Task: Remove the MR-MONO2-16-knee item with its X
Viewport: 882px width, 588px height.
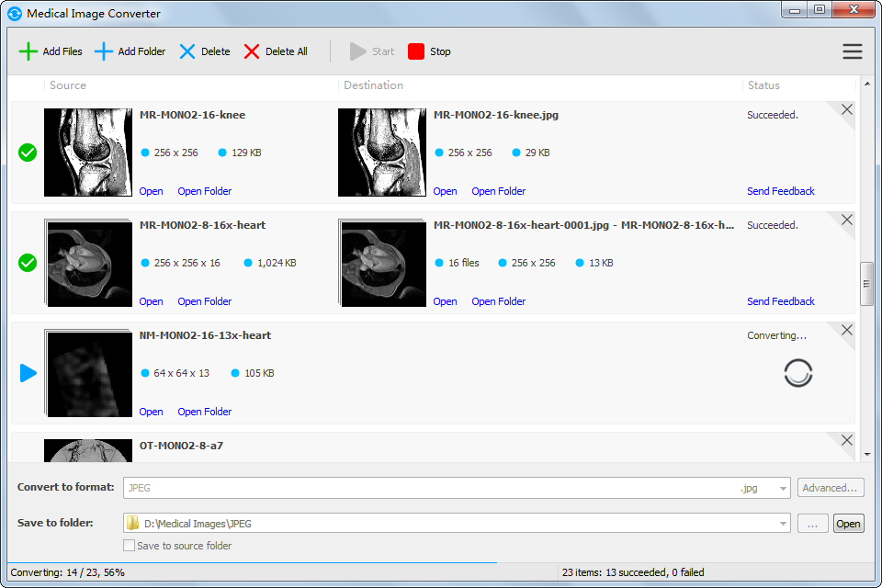Action: click(x=846, y=110)
